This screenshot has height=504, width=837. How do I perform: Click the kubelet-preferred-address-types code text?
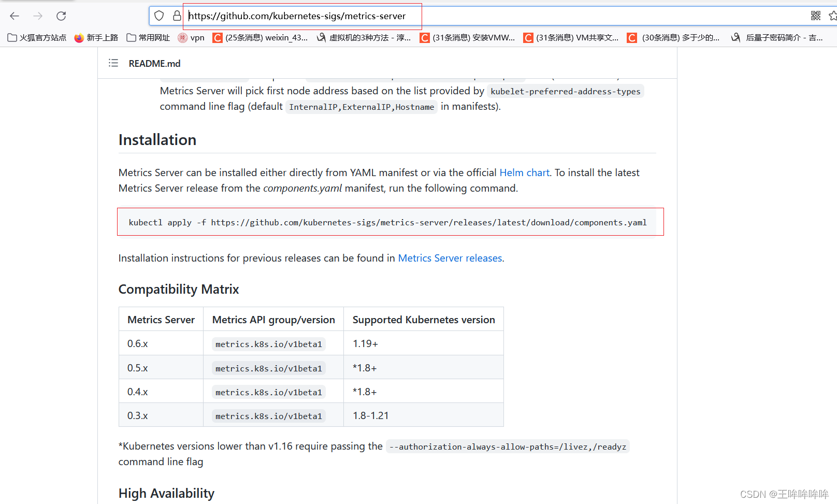566,91
